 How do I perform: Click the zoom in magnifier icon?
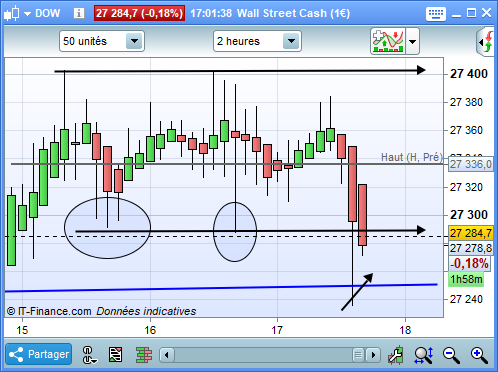coord(479,355)
